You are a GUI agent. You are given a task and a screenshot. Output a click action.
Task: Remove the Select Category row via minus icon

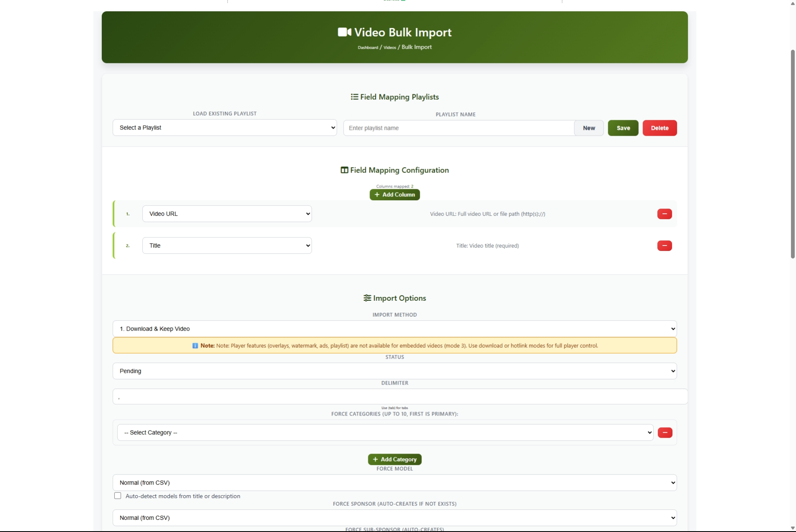664,432
